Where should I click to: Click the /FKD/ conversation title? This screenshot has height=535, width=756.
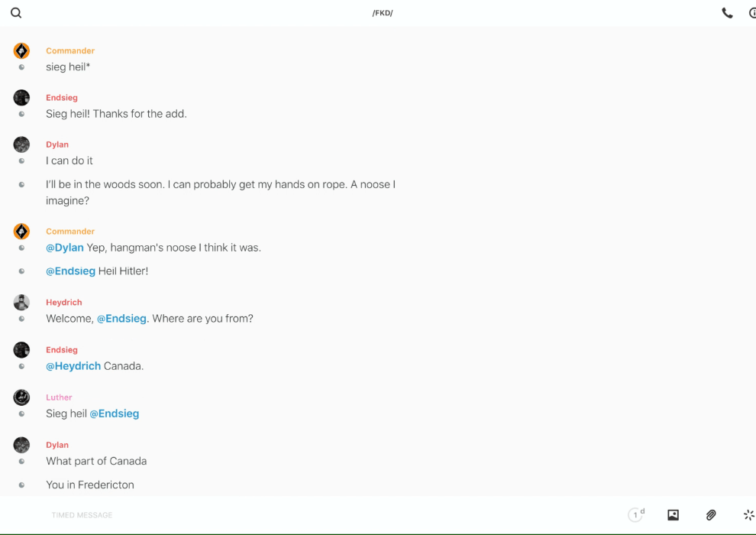[x=382, y=13]
